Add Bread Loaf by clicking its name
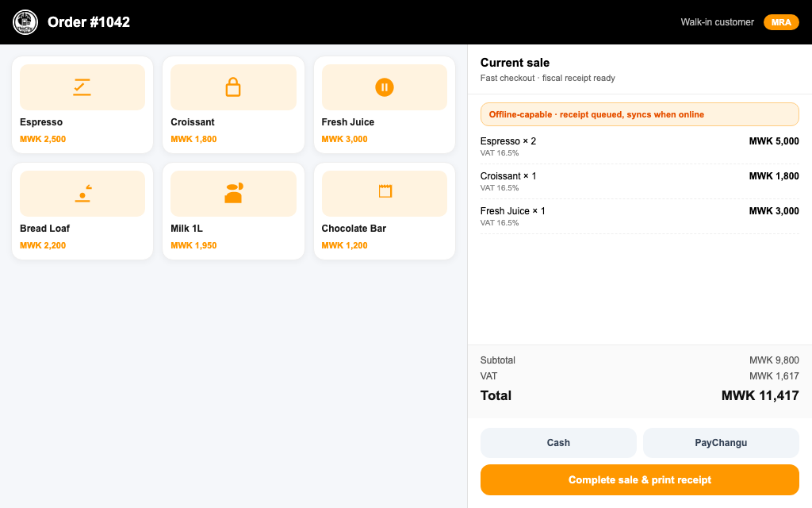The height and width of the screenshot is (508, 812). 44,228
